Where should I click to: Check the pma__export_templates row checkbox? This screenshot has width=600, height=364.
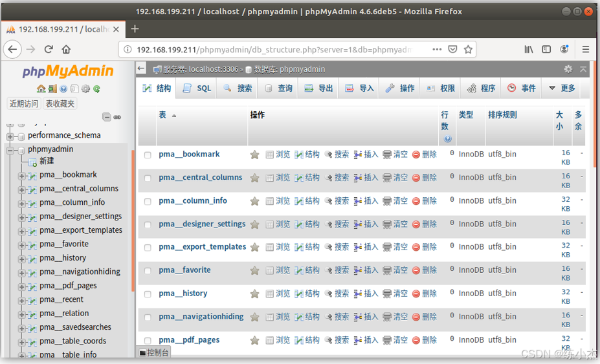click(x=148, y=248)
